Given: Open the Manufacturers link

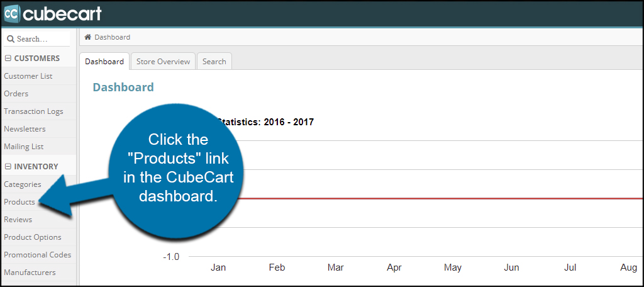Looking at the screenshot, I should [30, 273].
